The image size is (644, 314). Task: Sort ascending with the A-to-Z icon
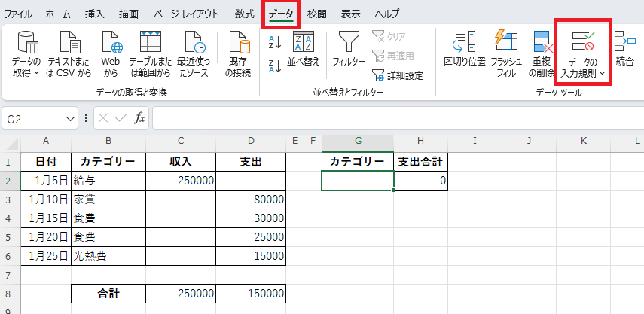click(x=275, y=41)
